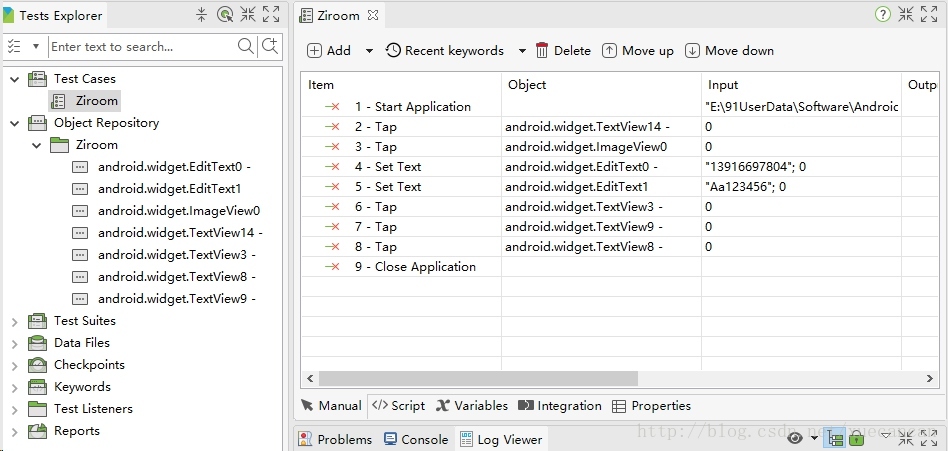Click the horizontal scrollbar thumb of the steps table
The height and width of the screenshot is (451, 948).
point(478,378)
